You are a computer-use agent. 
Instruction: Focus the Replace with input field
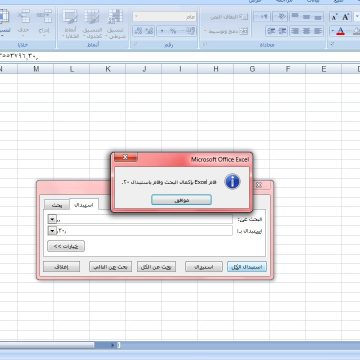click(x=144, y=230)
